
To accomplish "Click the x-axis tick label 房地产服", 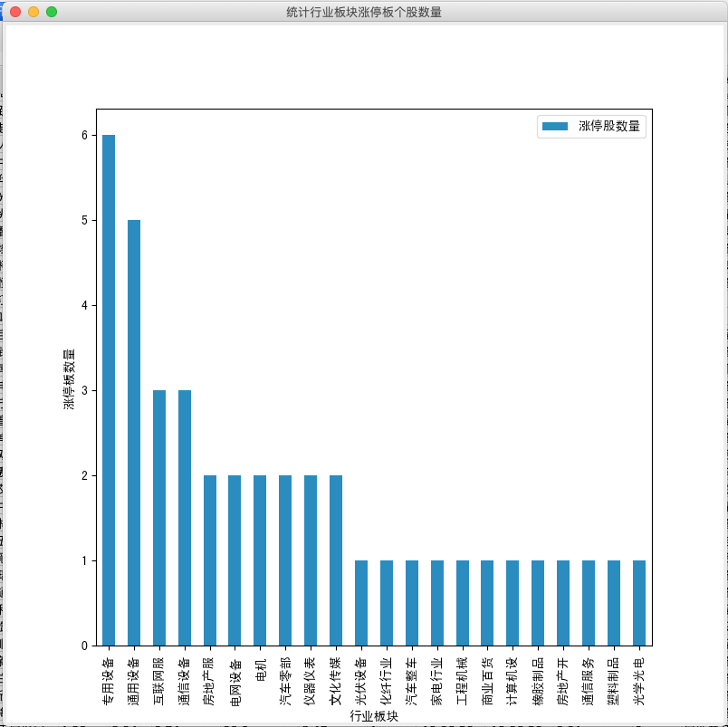I will (209, 681).
